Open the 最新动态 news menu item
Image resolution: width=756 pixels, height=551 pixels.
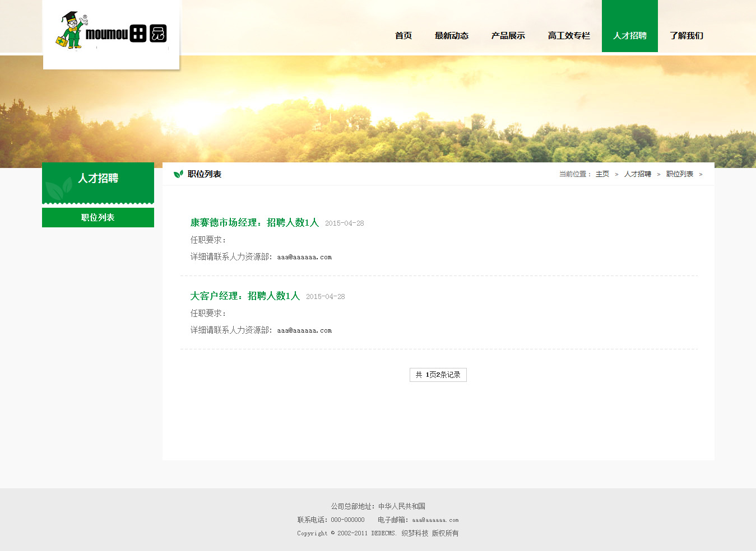pyautogui.click(x=452, y=35)
